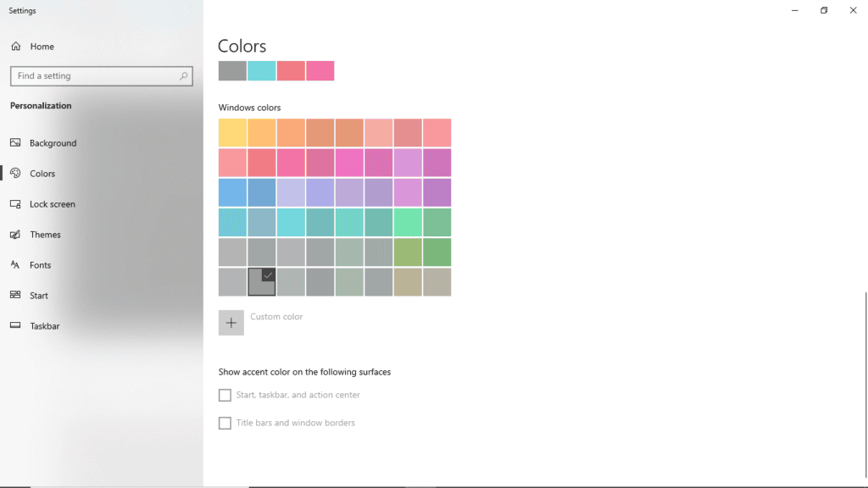
Task: Click the Colors palette icon
Action: (x=15, y=174)
